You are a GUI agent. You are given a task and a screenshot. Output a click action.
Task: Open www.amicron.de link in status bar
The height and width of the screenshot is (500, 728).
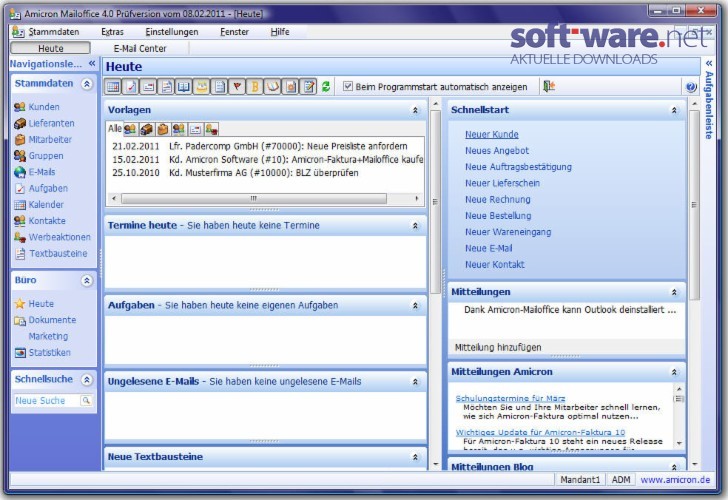[675, 480]
